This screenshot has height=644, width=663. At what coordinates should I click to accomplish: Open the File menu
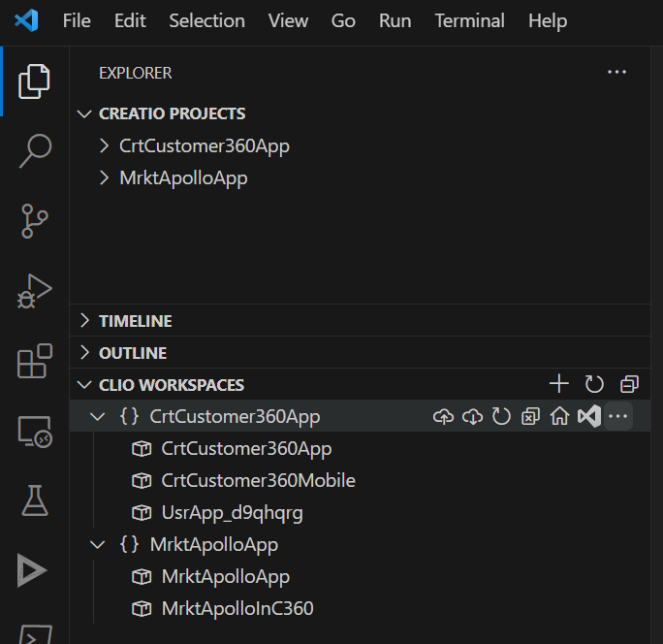pos(77,20)
